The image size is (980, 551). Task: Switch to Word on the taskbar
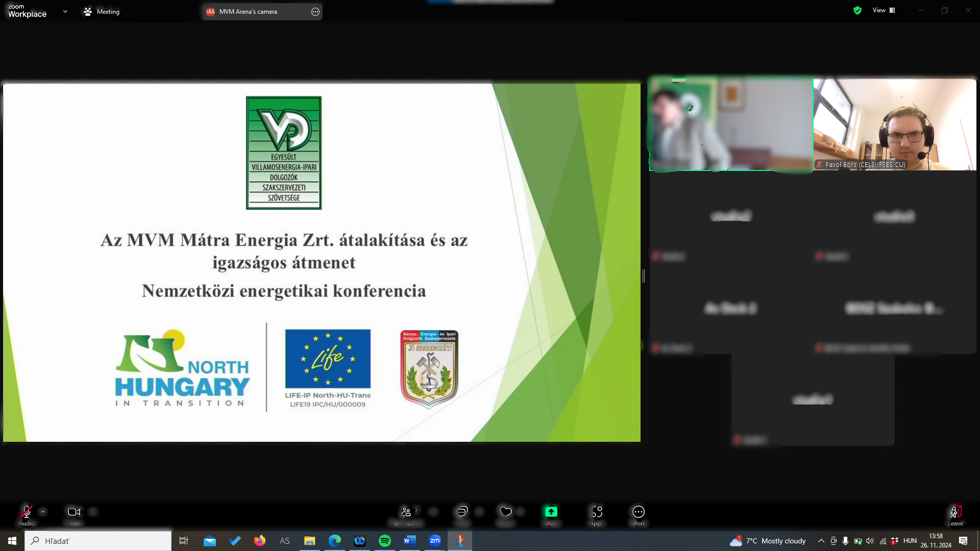click(x=410, y=541)
